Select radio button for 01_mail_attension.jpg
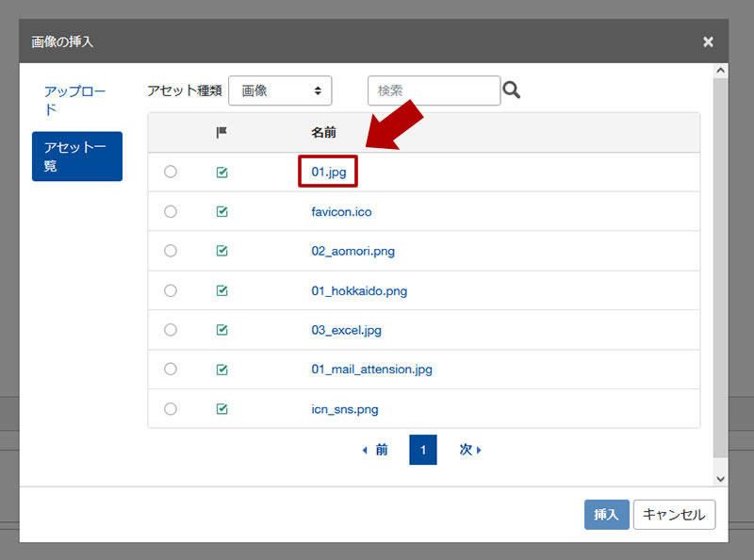 tap(171, 370)
